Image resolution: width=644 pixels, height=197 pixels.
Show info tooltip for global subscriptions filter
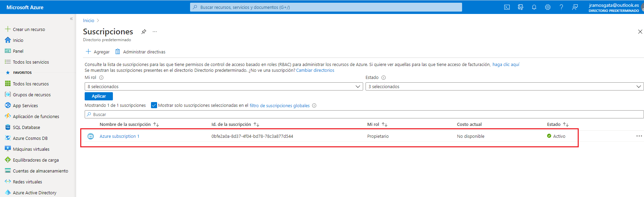(x=314, y=105)
